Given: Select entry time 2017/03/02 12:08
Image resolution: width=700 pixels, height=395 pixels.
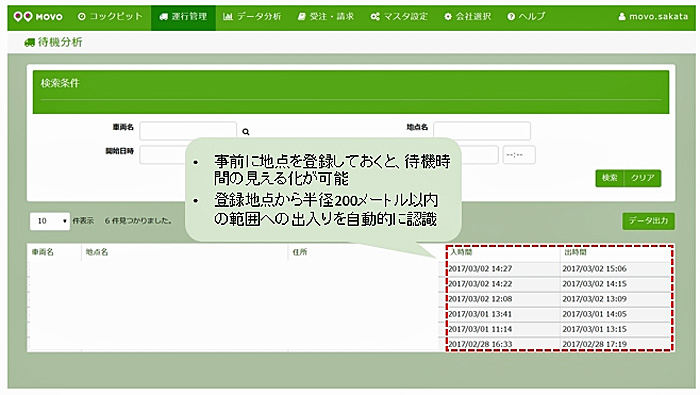Looking at the screenshot, I should [x=480, y=299].
